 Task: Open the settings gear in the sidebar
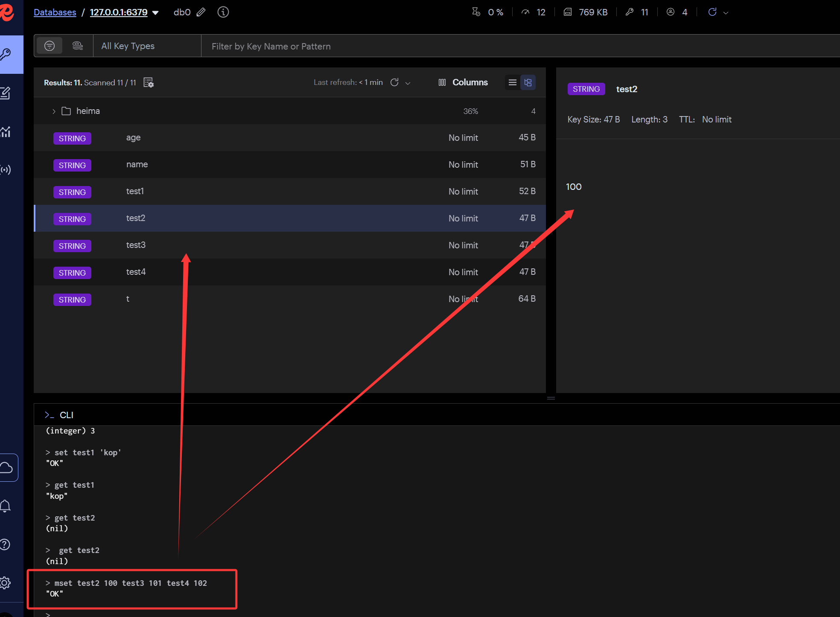coord(5,583)
